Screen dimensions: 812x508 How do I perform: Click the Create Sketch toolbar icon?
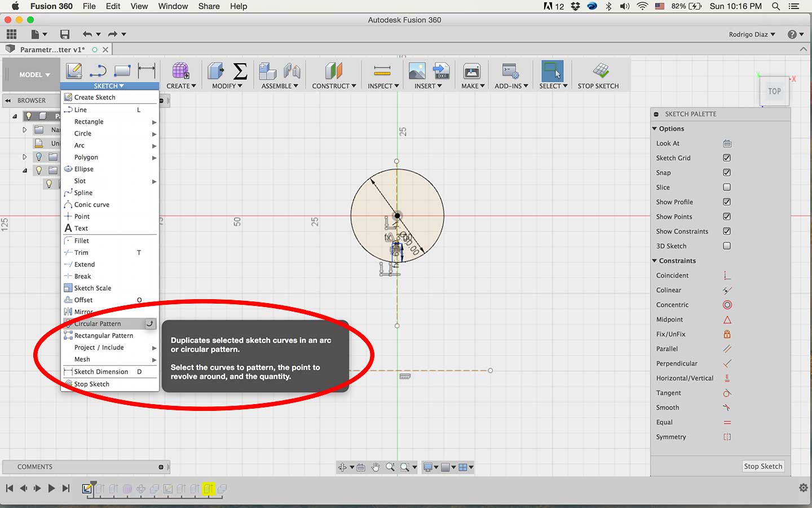tap(74, 71)
